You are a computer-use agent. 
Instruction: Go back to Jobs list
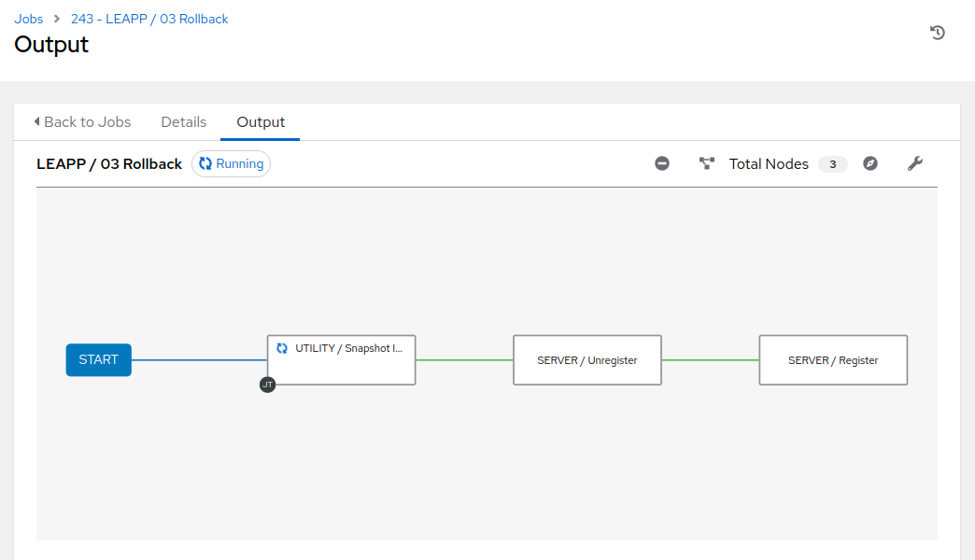pos(82,122)
